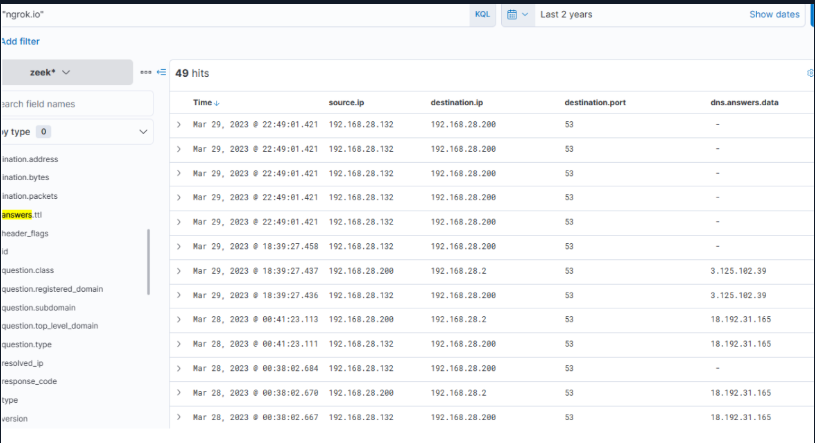Expand the 18:39:27.437 row
Image resolution: width=815 pixels, height=443 pixels.
(x=179, y=271)
